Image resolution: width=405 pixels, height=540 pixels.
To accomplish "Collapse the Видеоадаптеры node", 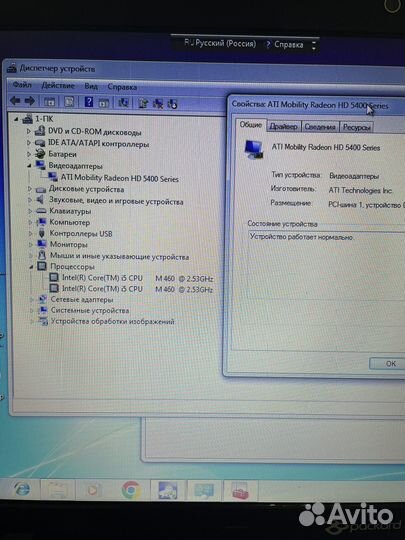I will [29, 166].
